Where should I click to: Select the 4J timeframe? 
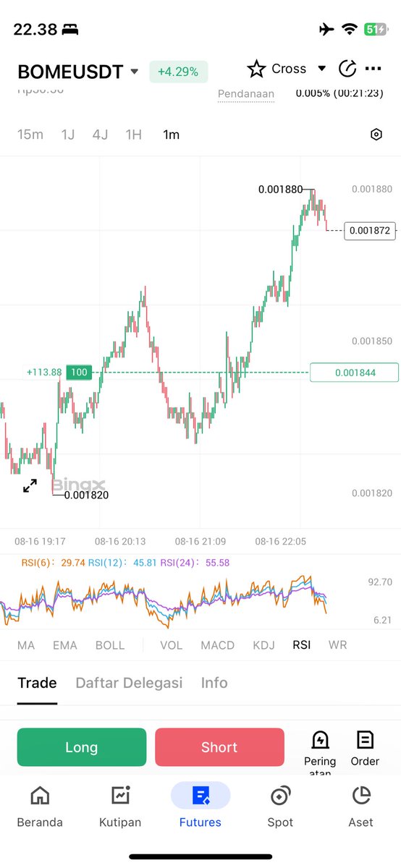(100, 135)
